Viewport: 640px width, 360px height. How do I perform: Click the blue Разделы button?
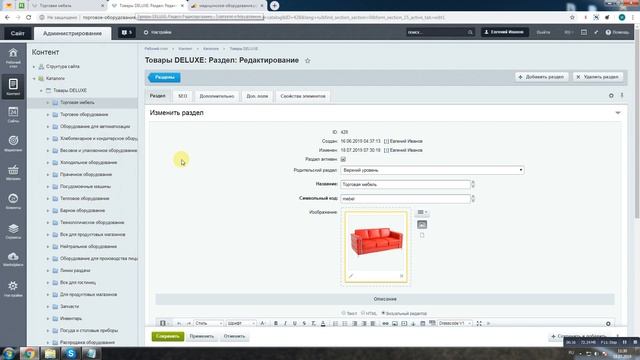click(164, 77)
